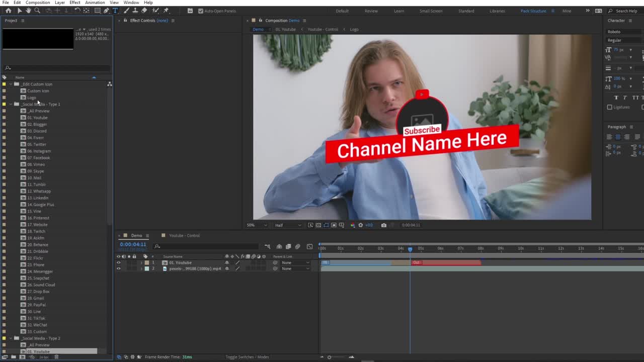This screenshot has height=362, width=644.
Task: Toggle Auto-Open Panels checkbox
Action: coord(200,11)
